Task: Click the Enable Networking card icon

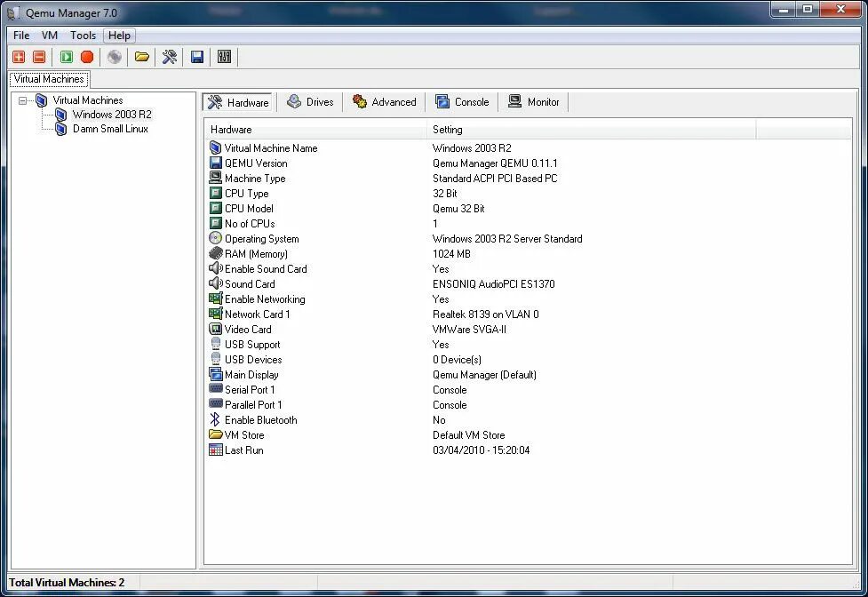Action: coord(215,298)
